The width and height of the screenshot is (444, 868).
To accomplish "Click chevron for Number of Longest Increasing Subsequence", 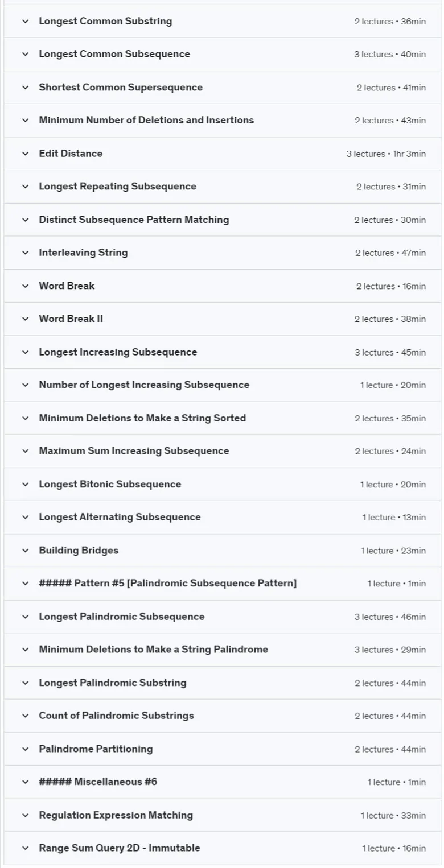I will [x=25, y=385].
